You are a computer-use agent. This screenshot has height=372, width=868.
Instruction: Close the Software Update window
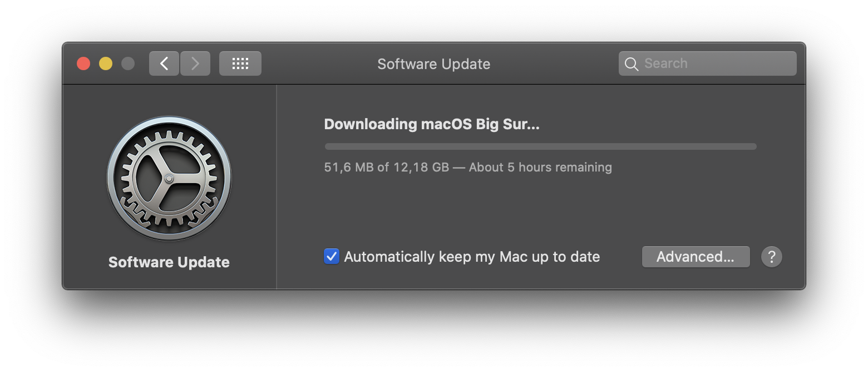(x=83, y=63)
